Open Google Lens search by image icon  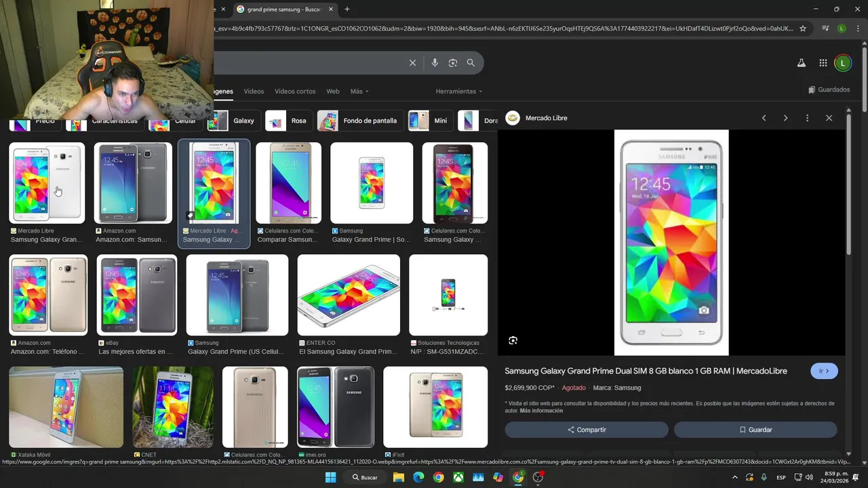[453, 63]
